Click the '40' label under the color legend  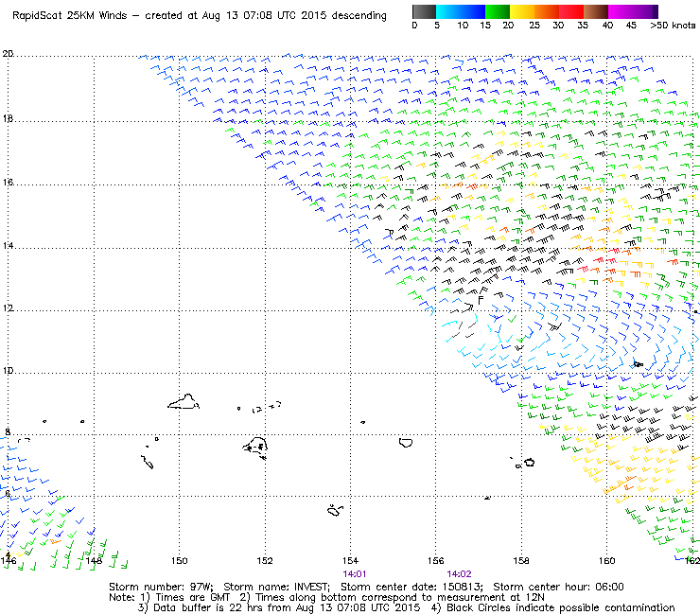click(607, 26)
